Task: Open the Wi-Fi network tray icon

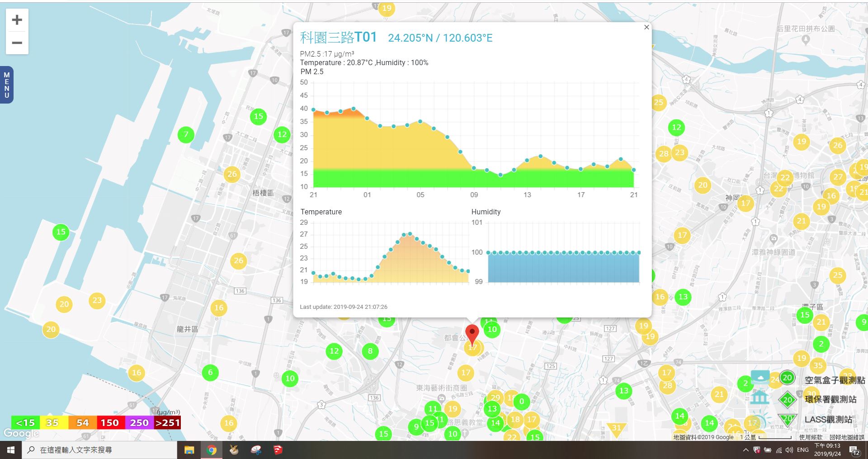Action: point(779,450)
